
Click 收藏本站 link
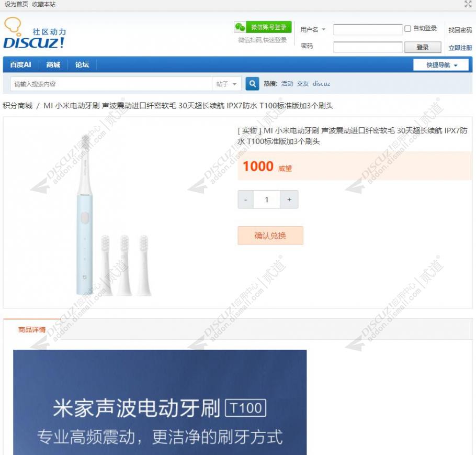[x=44, y=4]
